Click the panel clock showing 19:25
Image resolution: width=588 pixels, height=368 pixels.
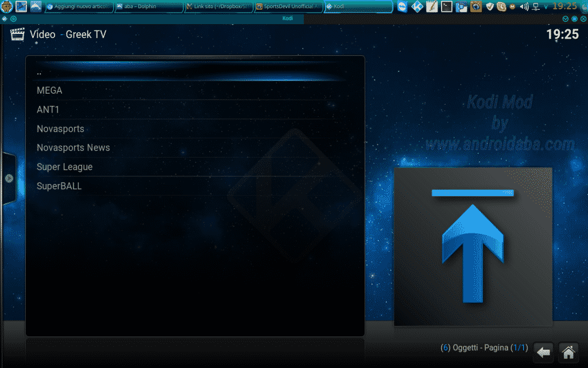pos(564,6)
